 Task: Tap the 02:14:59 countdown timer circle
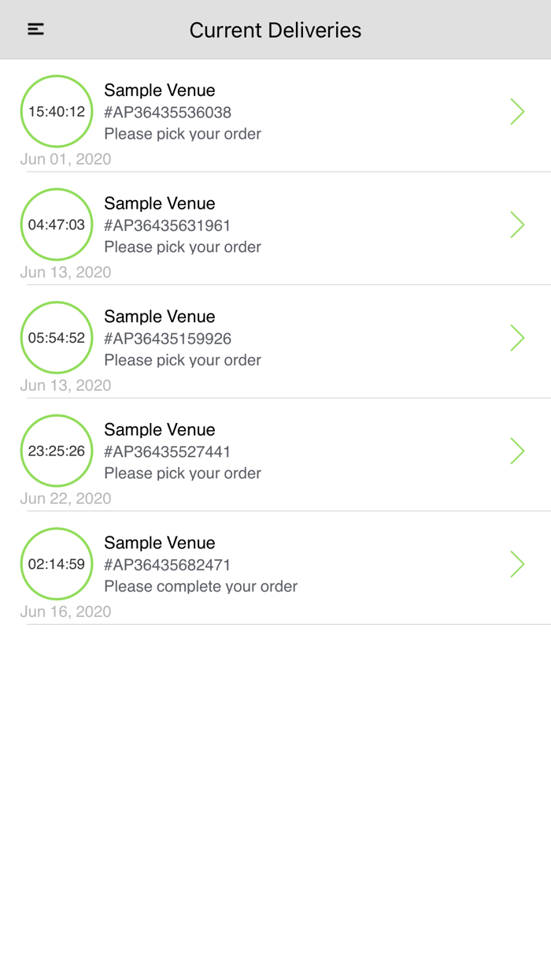pos(57,564)
